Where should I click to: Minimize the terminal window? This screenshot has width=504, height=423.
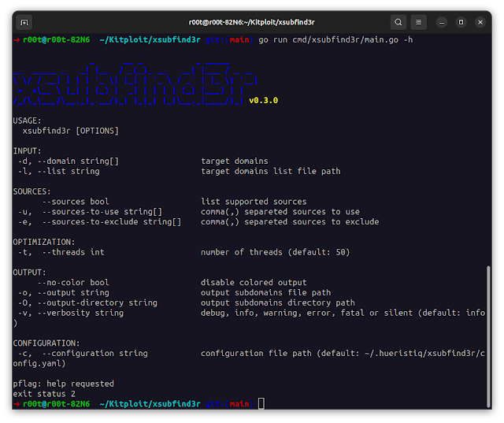coord(442,22)
